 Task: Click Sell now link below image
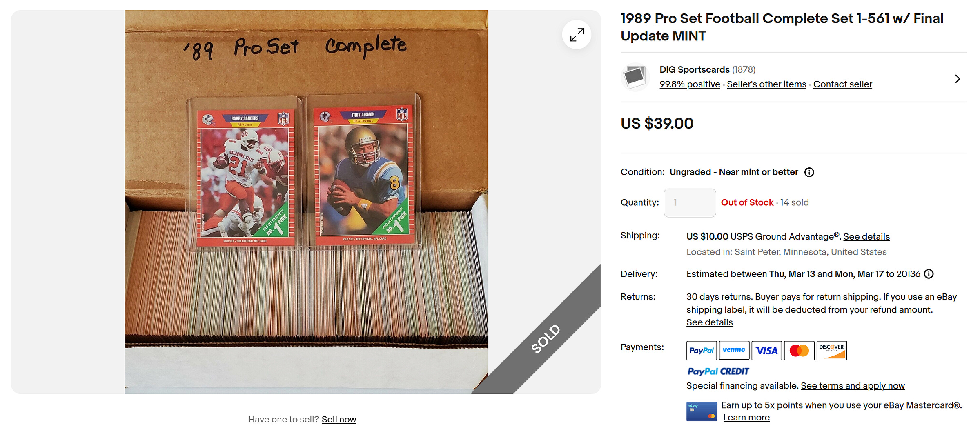click(339, 419)
